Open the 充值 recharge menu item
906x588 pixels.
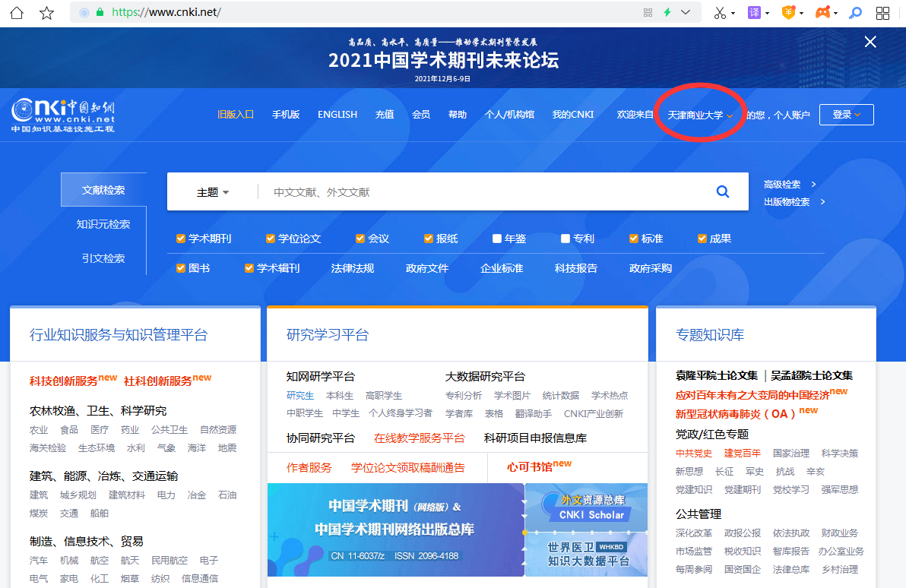pyautogui.click(x=385, y=115)
